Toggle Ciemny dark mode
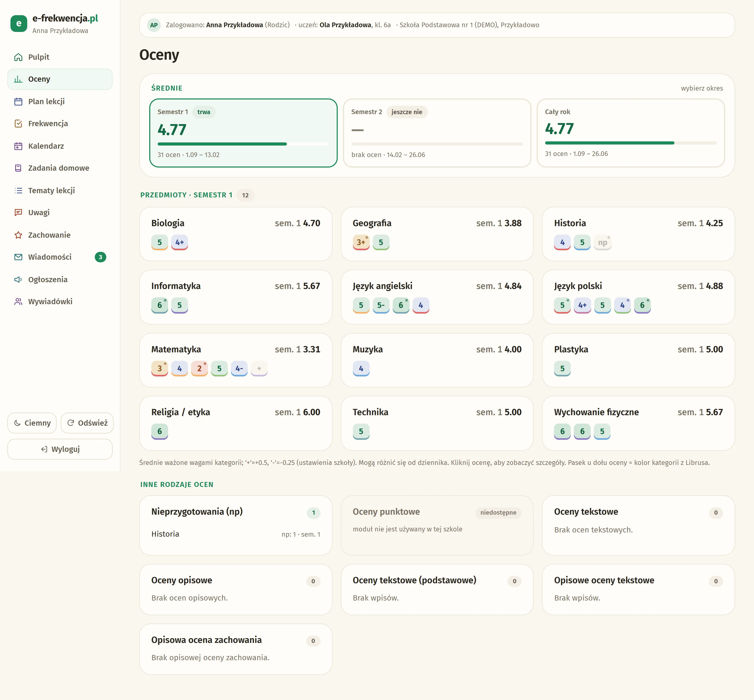The height and width of the screenshot is (700, 754). click(32, 423)
